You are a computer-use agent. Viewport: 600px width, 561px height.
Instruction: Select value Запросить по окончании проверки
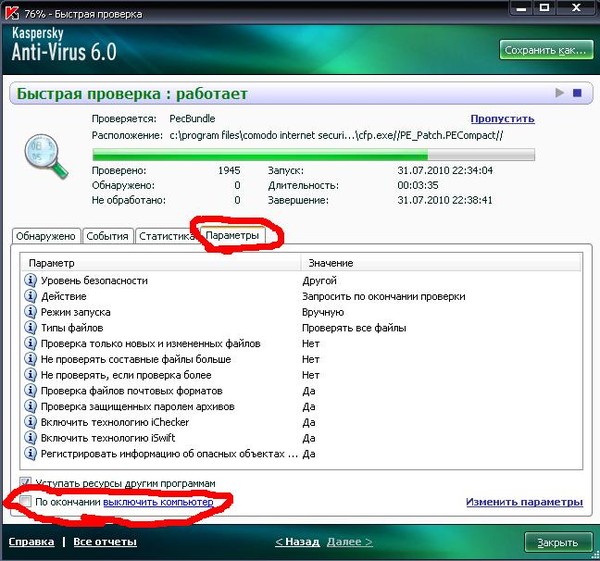(x=384, y=296)
